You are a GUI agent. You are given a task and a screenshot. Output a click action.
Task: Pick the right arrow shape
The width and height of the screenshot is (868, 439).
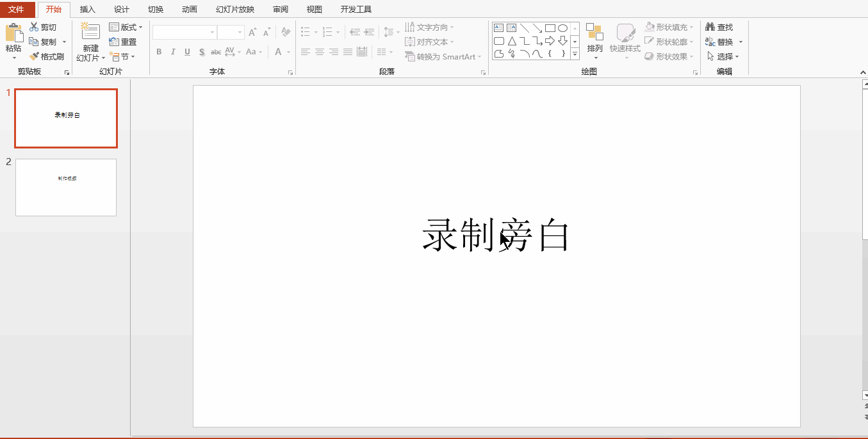(x=550, y=41)
